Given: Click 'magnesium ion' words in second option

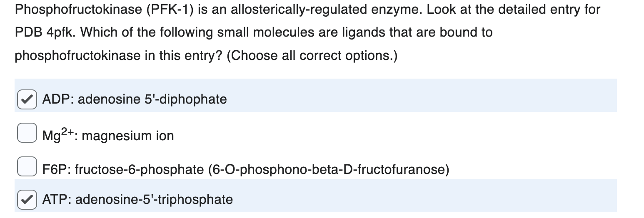Looking at the screenshot, I should coord(128,136).
